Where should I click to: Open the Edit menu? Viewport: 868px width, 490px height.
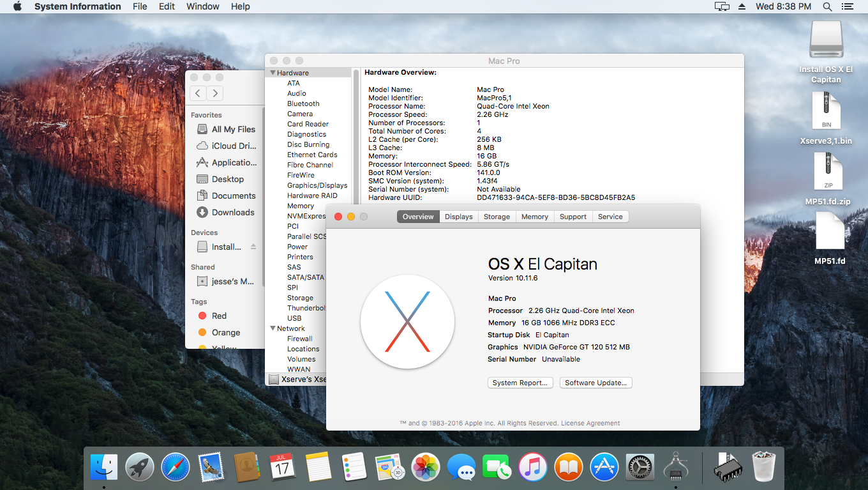click(x=167, y=6)
